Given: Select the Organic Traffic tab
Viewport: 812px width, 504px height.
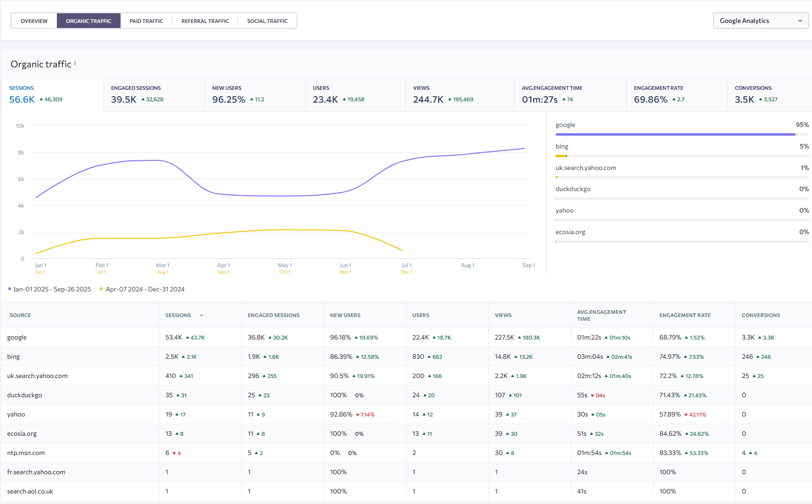Looking at the screenshot, I should click(88, 21).
